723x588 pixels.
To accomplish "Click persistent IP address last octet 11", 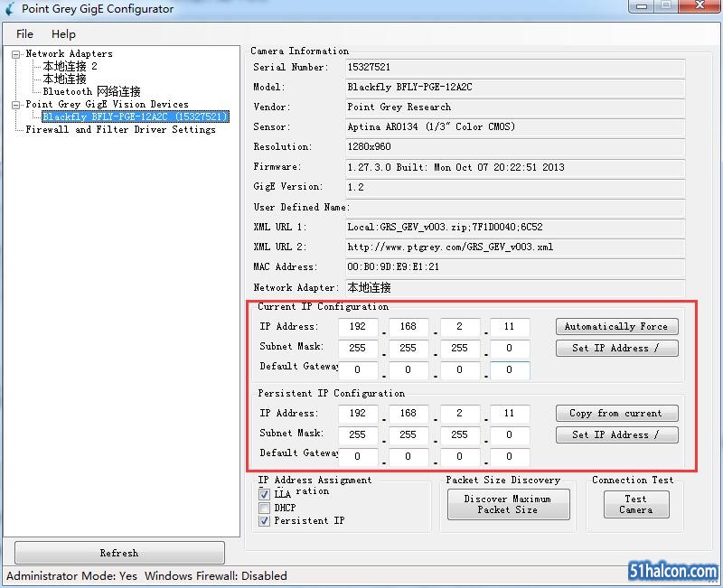I will click(510, 414).
